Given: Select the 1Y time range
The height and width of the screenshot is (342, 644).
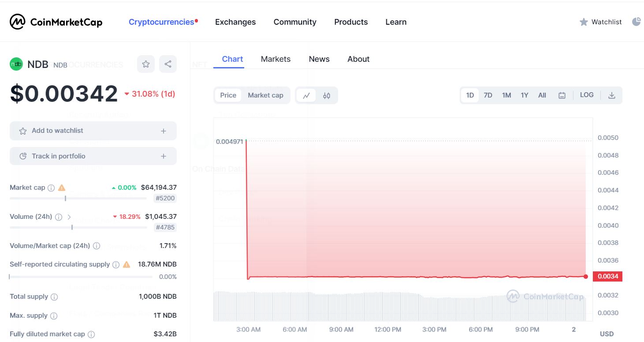Looking at the screenshot, I should tap(525, 95).
